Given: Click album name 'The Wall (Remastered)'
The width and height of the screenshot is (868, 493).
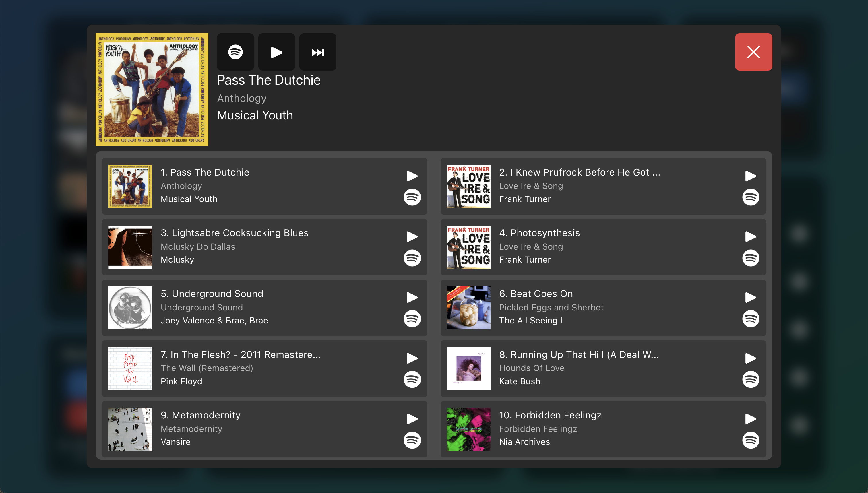Looking at the screenshot, I should [207, 368].
